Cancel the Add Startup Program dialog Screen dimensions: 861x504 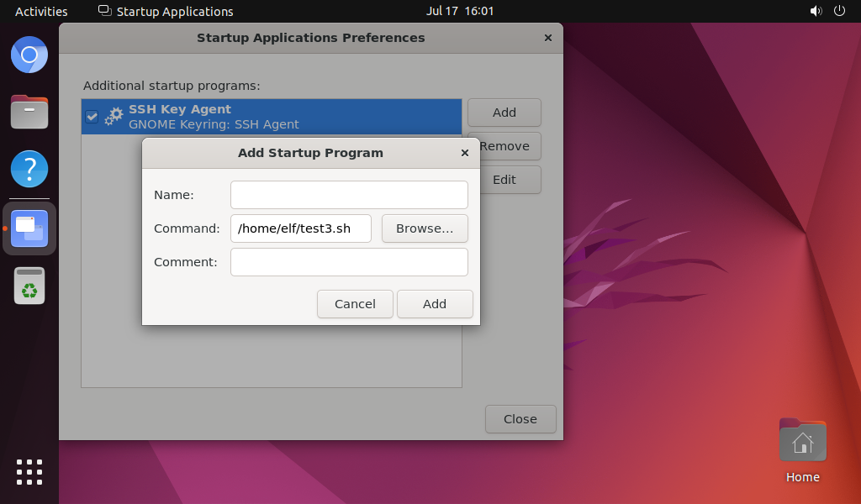tap(355, 304)
